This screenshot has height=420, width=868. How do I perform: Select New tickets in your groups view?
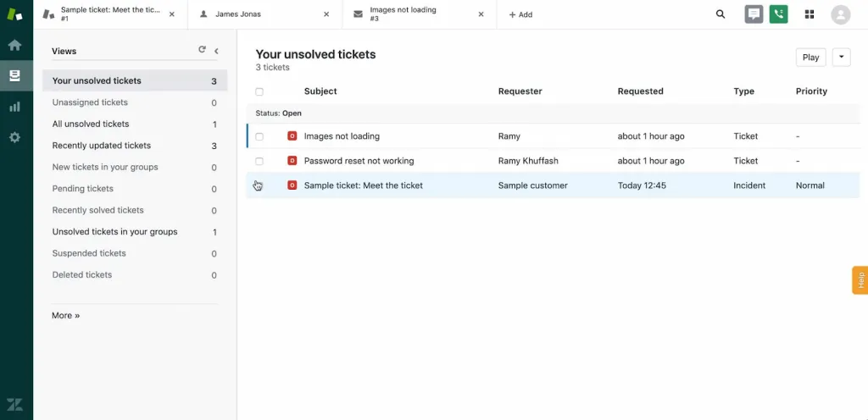pyautogui.click(x=135, y=167)
